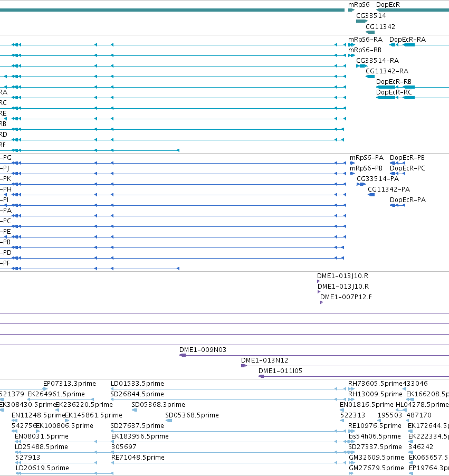The height and width of the screenshot is (476, 449).
Task: Click EST RH73605.5prime
Action: click(351, 389)
